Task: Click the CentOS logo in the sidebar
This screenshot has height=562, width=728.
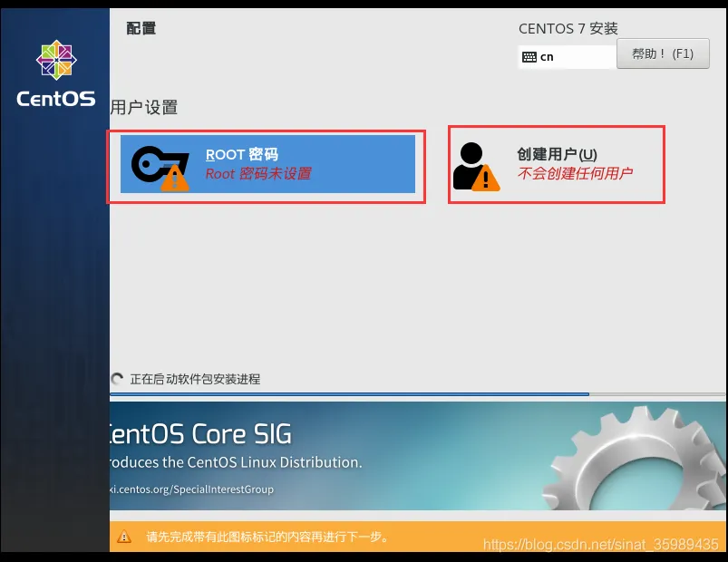Action: click(56, 62)
